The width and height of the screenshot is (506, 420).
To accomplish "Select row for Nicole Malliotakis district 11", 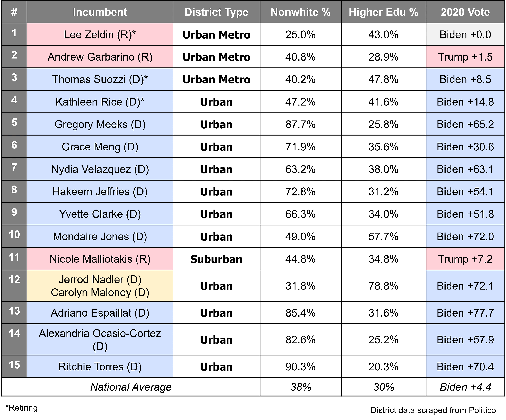I will 253,258.
